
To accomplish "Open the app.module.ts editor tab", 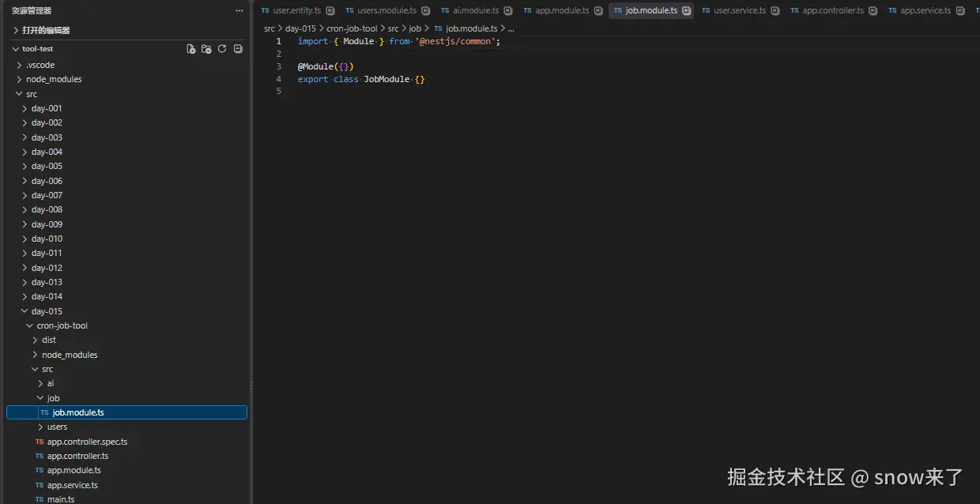I will pyautogui.click(x=562, y=11).
